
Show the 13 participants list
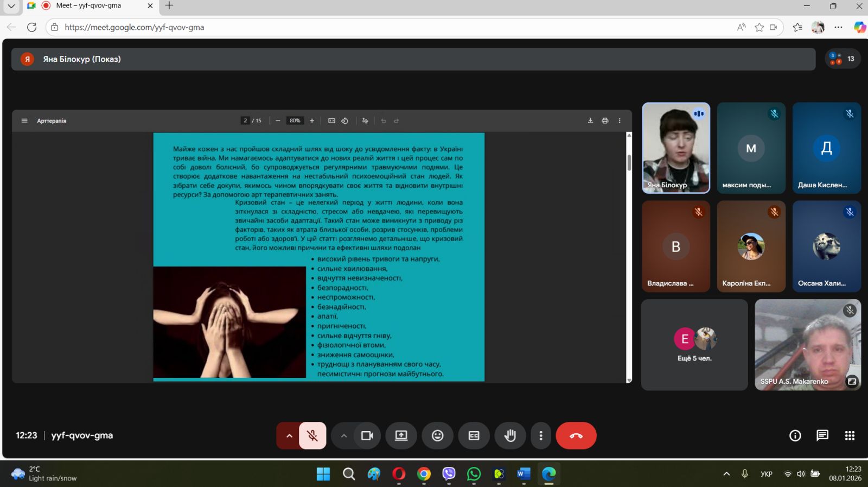pos(843,59)
